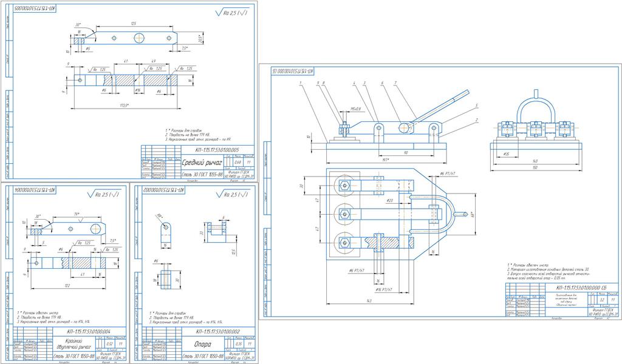Click material "Сталь 30 ГОСТ 1050-88" on Опора sheet
Image resolution: width=622 pixels, height=364 pixels.
click(202, 356)
